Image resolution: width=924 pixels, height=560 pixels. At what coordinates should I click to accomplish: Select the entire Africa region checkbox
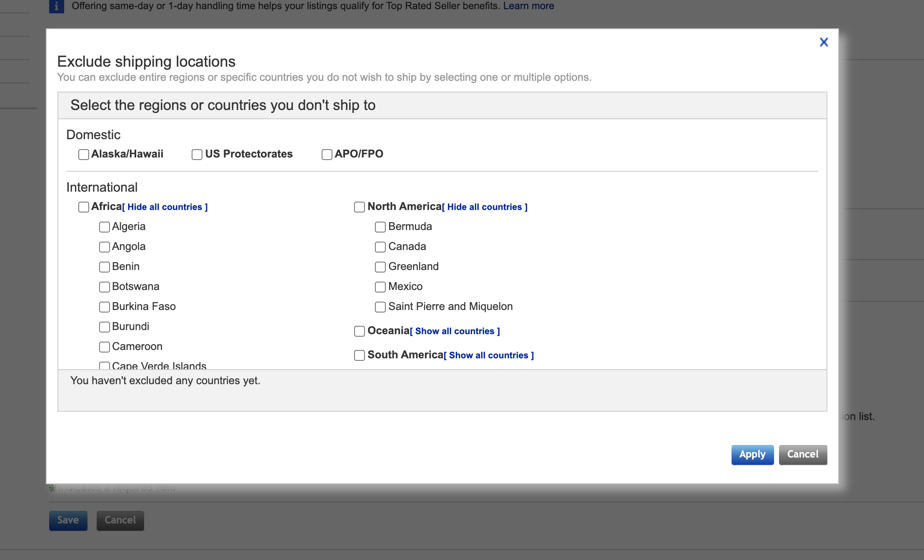(x=84, y=207)
